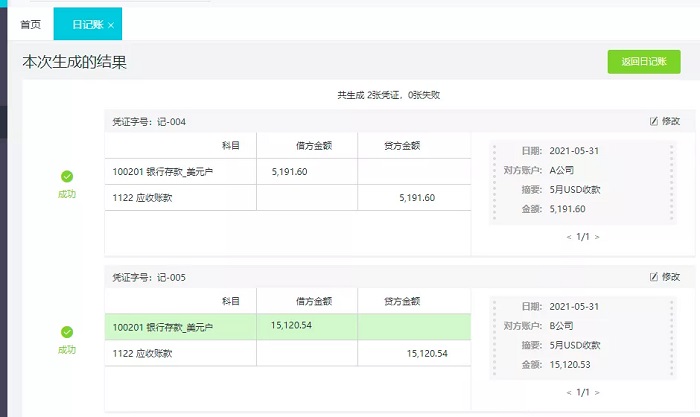Screen dimensions: 700x417
Task: Click the edit pencil icon for voucher 记-004
Action: point(654,121)
